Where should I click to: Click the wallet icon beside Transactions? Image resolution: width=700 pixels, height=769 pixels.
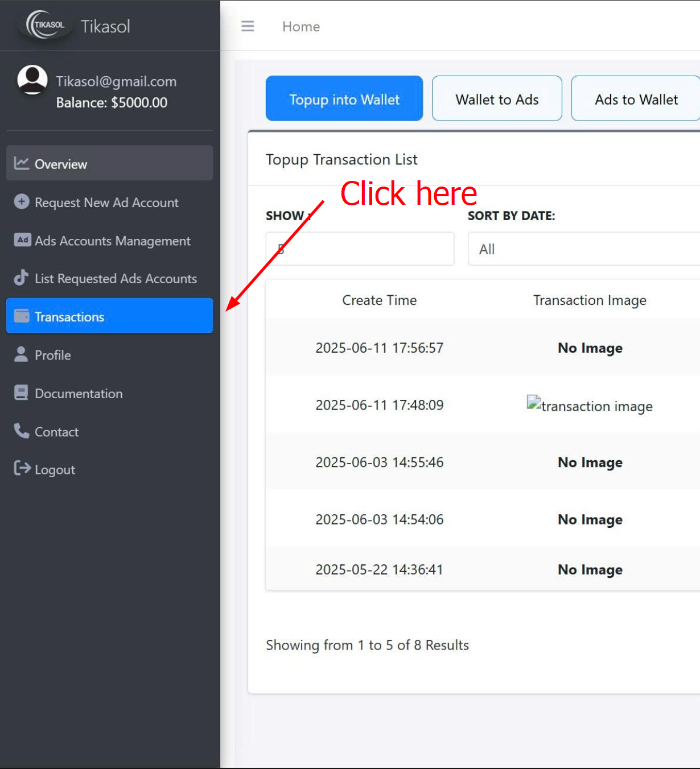click(x=22, y=316)
